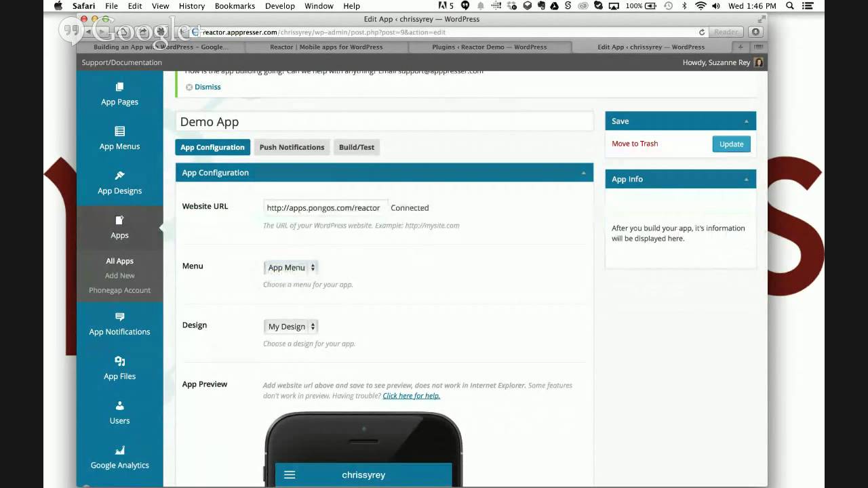Screen dimensions: 868x488
Task: Open the History menu
Action: (192, 6)
